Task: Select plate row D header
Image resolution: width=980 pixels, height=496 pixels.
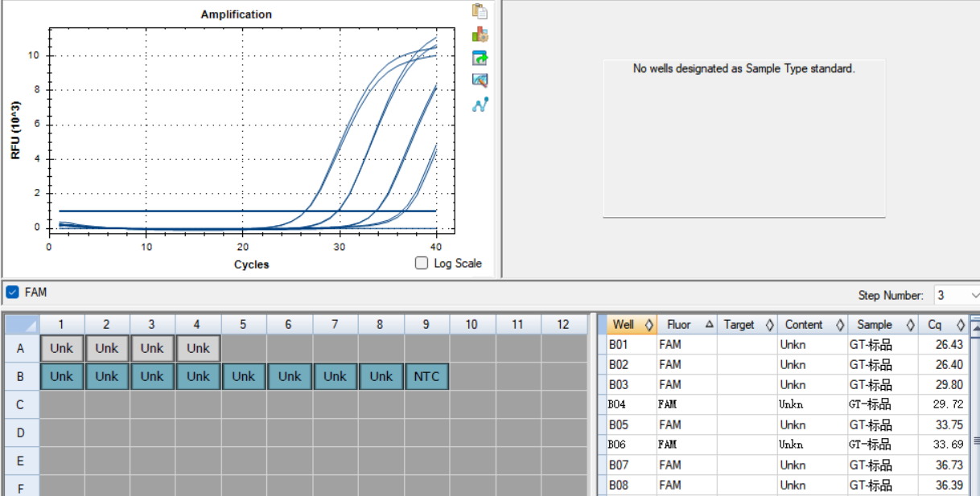Action: tap(21, 433)
